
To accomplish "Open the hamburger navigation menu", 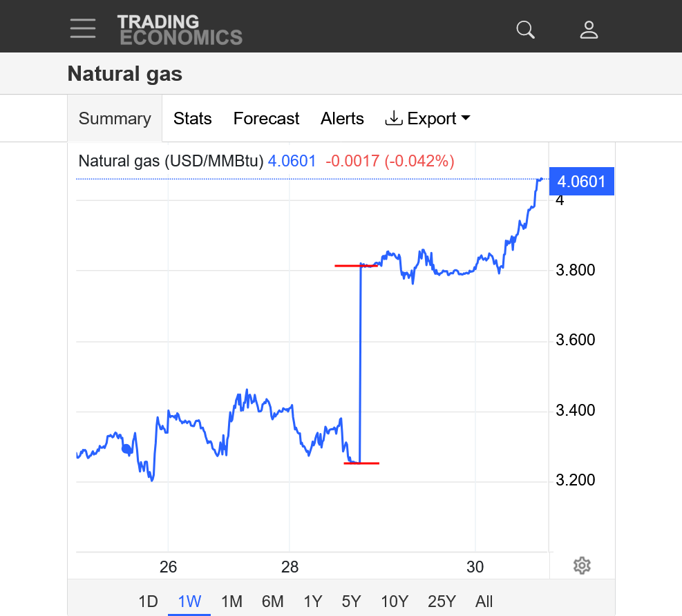I will tap(83, 29).
